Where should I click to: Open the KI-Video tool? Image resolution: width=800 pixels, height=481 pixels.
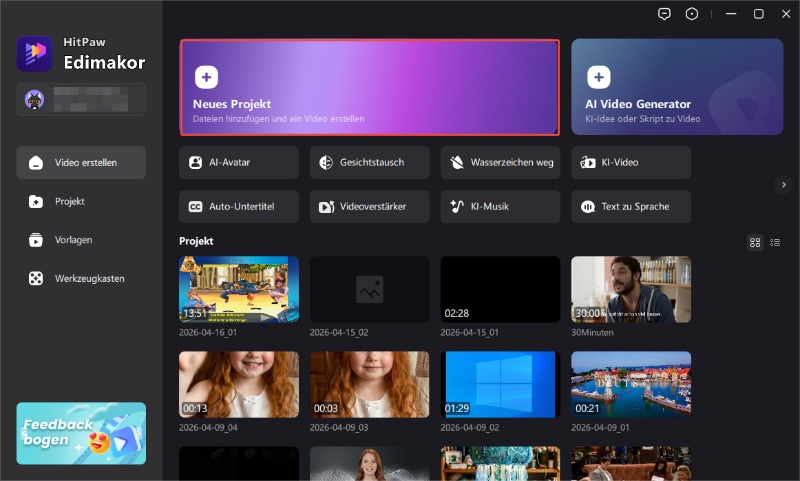tap(631, 163)
